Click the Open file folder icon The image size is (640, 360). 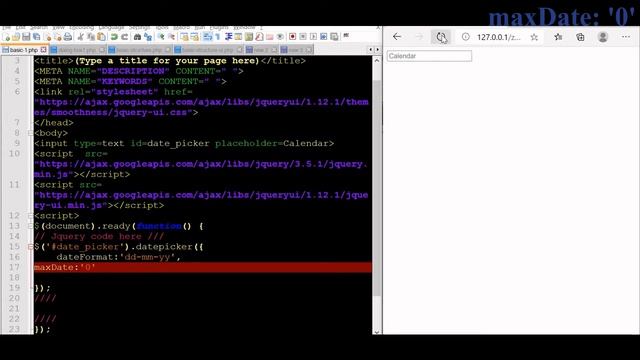(x=16, y=37)
